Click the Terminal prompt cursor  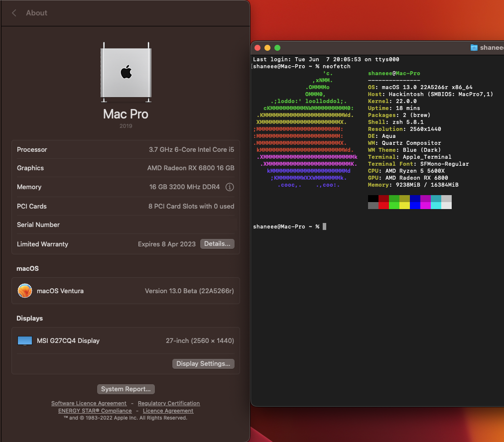pyautogui.click(x=324, y=226)
